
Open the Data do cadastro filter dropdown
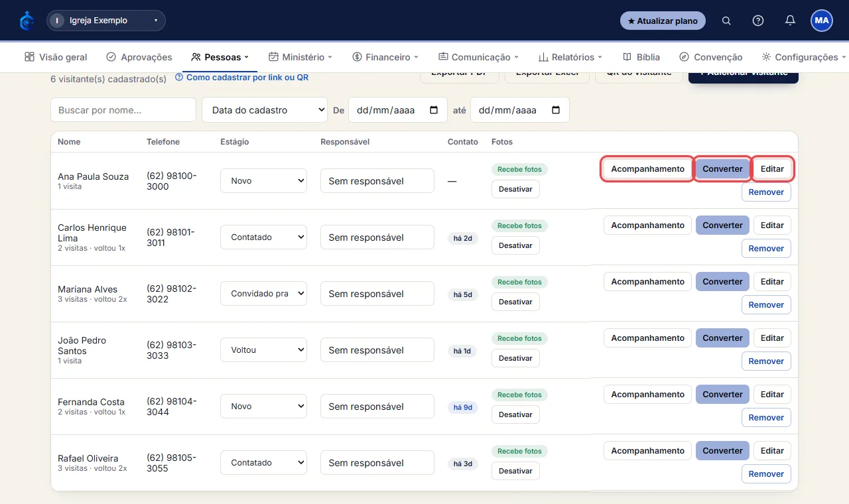coord(265,110)
